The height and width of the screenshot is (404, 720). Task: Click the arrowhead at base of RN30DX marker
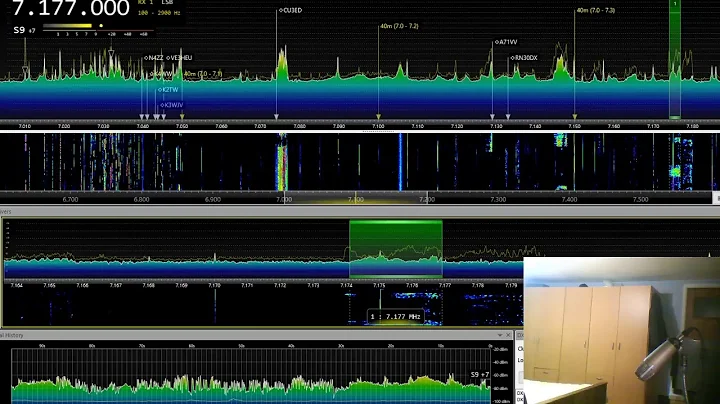pos(508,117)
